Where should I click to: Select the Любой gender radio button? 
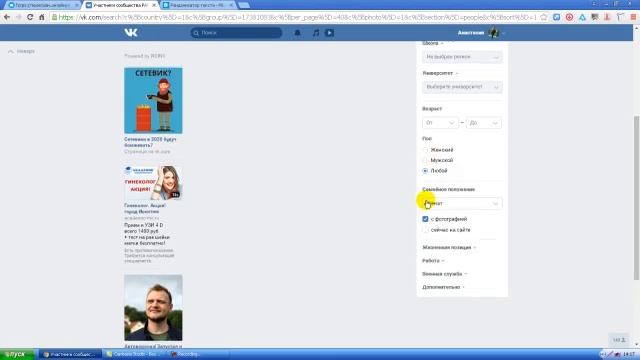425,171
